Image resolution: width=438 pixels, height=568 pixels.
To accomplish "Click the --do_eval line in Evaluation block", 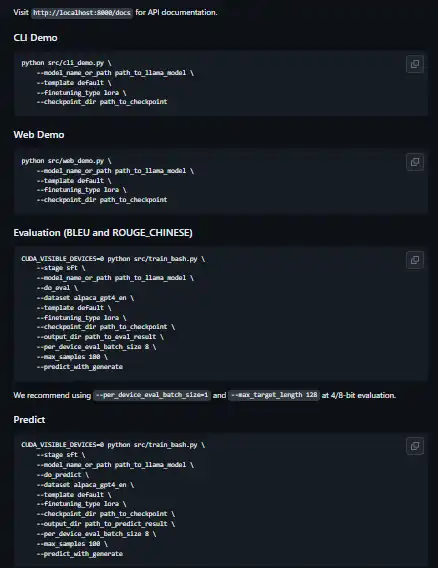I will click(x=57, y=288).
